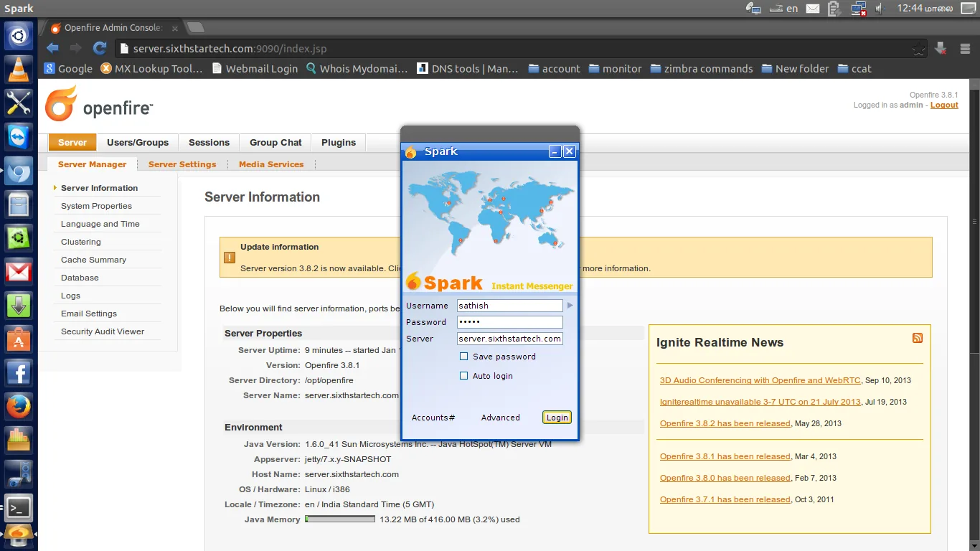This screenshot has height=551, width=980.
Task: Open the keyboard layout en indicator
Action: tap(783, 9)
